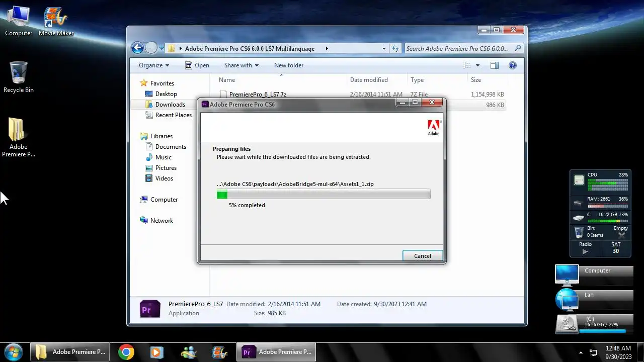
Task: Click the C: drive gadget icon
Action: click(x=567, y=324)
